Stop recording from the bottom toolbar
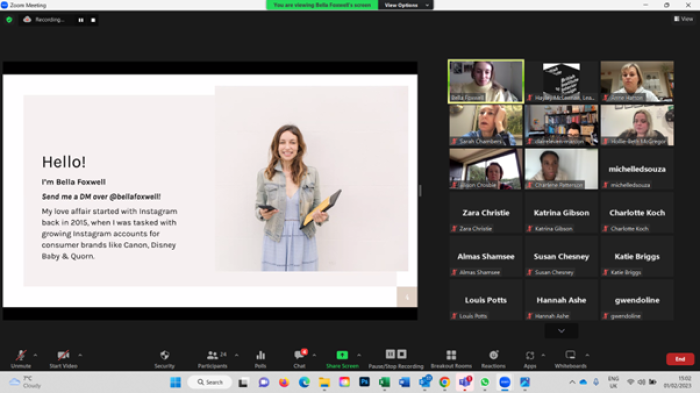The width and height of the screenshot is (700, 393). (x=402, y=354)
